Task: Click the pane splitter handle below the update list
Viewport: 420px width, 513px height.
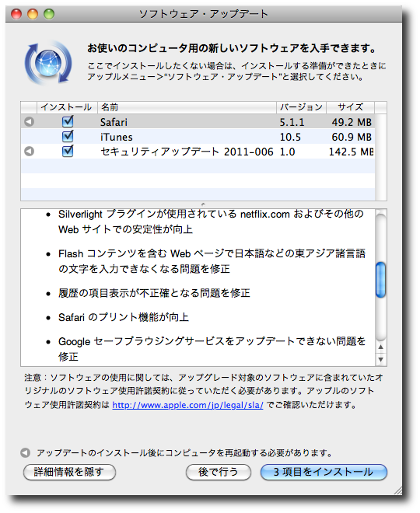Action: (x=203, y=204)
